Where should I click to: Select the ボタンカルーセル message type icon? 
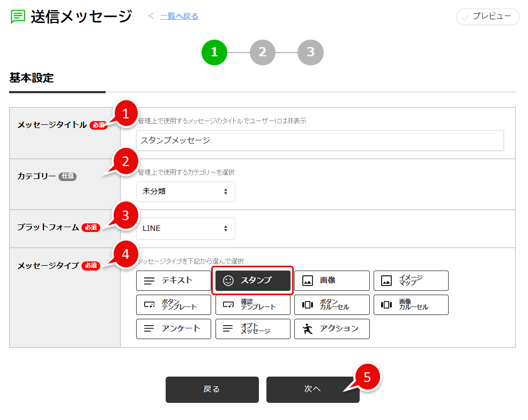click(x=332, y=304)
